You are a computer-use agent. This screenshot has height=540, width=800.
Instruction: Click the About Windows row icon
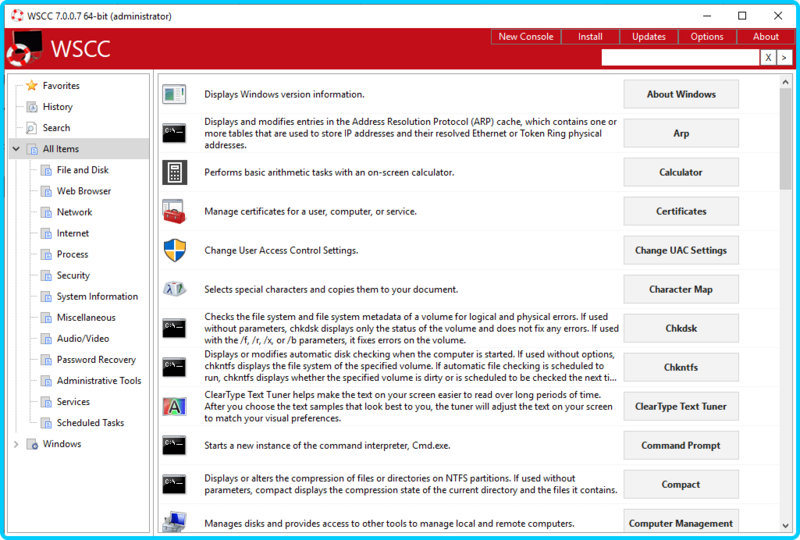coord(174,94)
